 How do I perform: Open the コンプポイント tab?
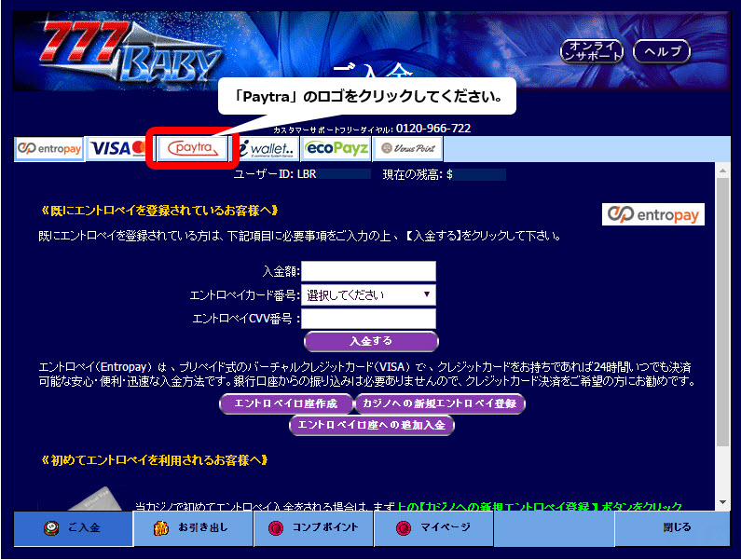point(314,528)
